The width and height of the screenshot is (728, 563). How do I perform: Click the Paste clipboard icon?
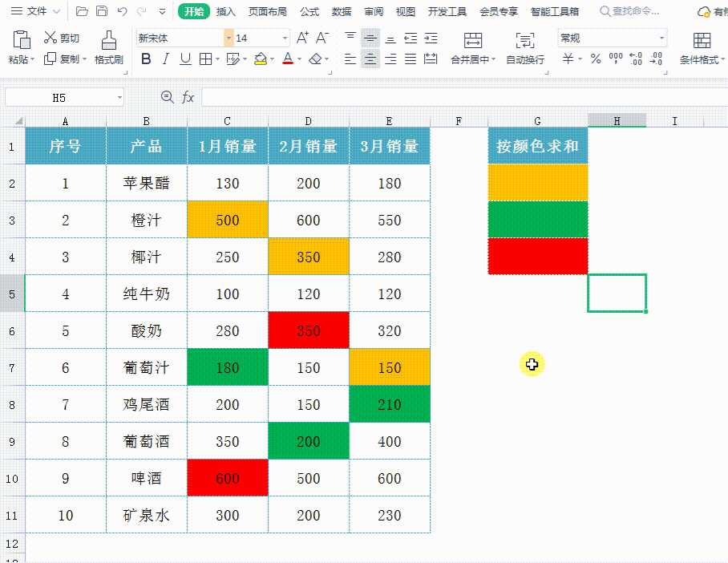pyautogui.click(x=22, y=40)
